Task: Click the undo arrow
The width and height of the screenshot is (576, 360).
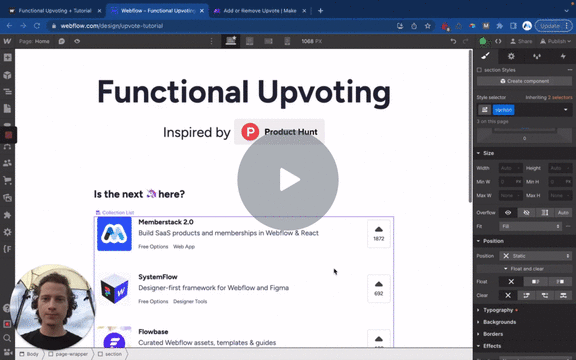Action: (x=453, y=41)
